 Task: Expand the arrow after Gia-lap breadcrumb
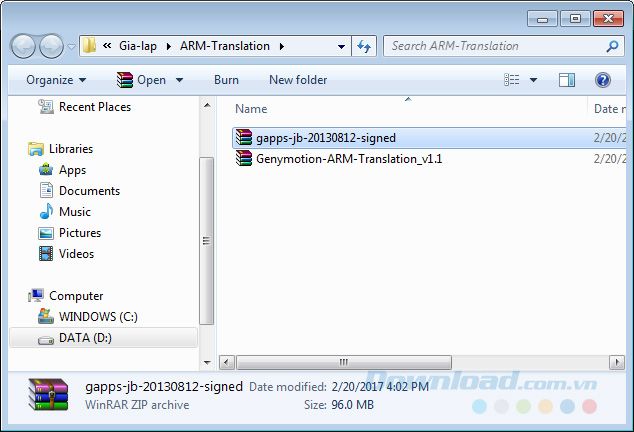tap(169, 47)
